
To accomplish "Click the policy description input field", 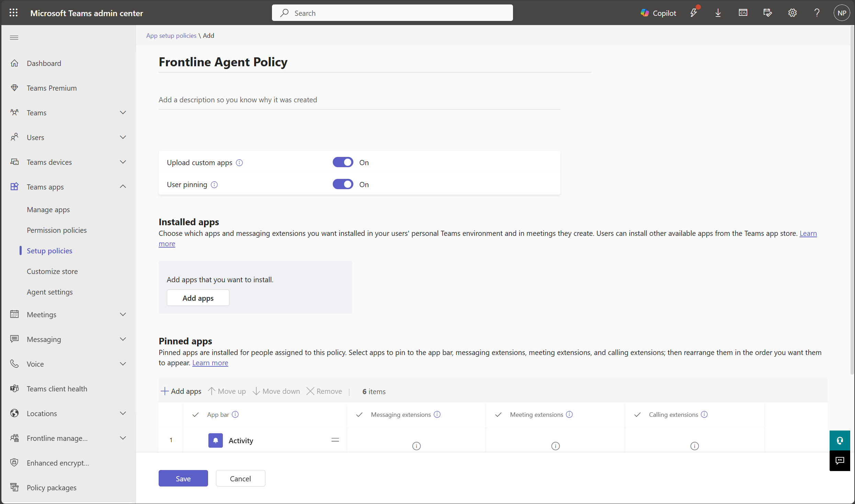I will [359, 100].
